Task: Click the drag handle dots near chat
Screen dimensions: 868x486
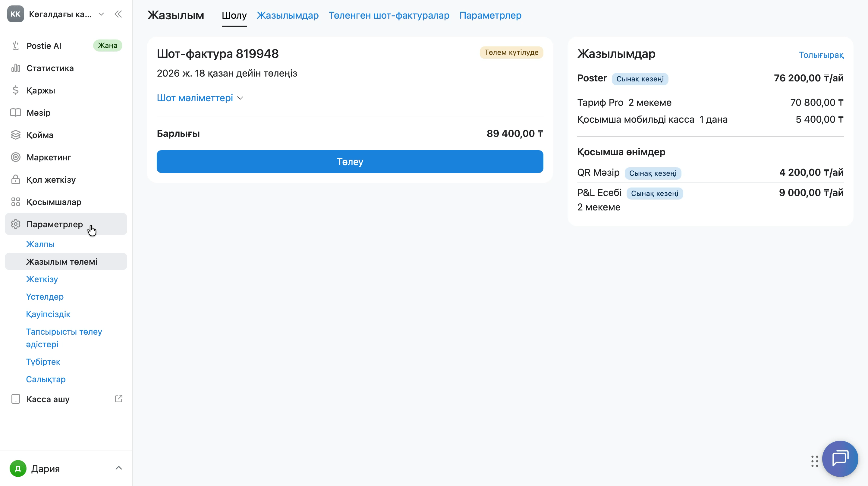Action: 815,461
